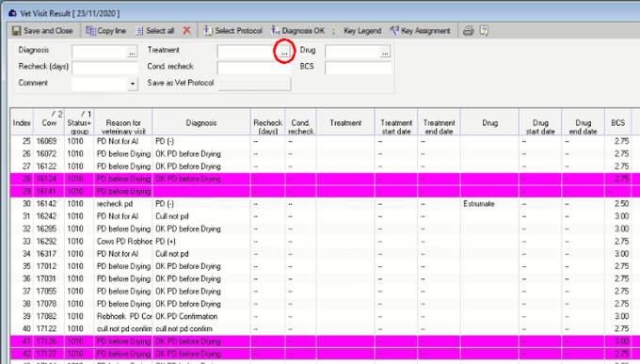
Task: Click highlighted cow 16141 row
Action: pos(325,191)
